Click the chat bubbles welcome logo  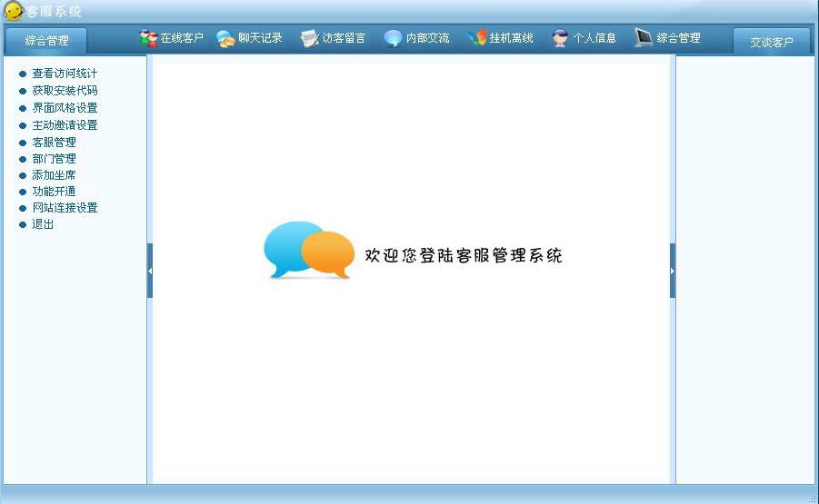[309, 250]
